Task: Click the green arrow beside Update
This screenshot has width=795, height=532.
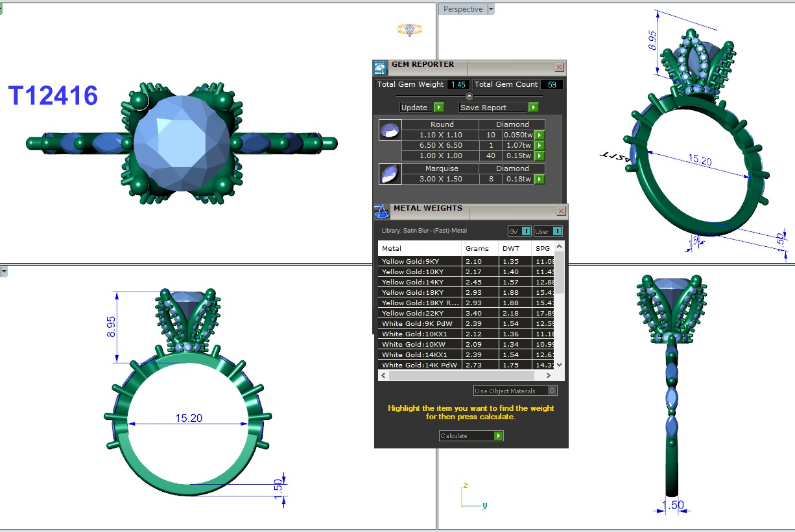Action: point(438,108)
